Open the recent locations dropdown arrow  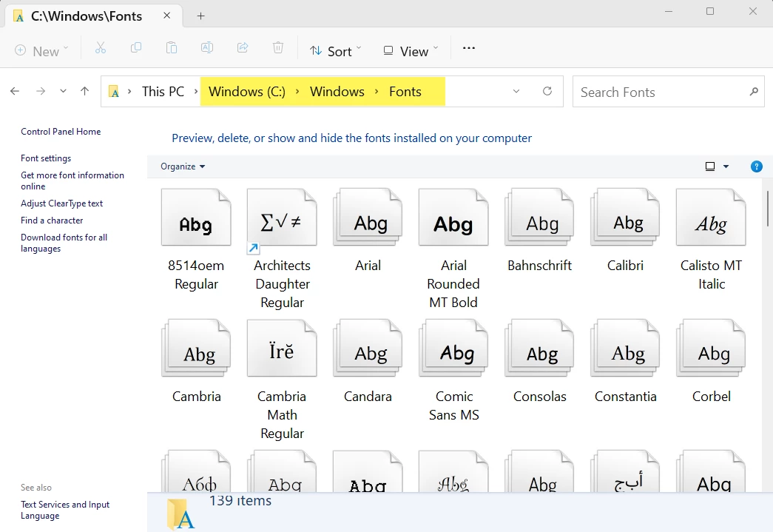(63, 91)
